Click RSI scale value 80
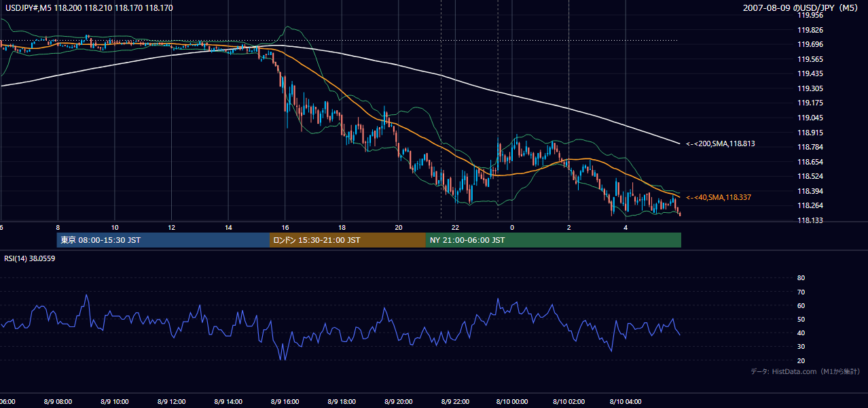The image size is (868, 408). click(x=801, y=278)
